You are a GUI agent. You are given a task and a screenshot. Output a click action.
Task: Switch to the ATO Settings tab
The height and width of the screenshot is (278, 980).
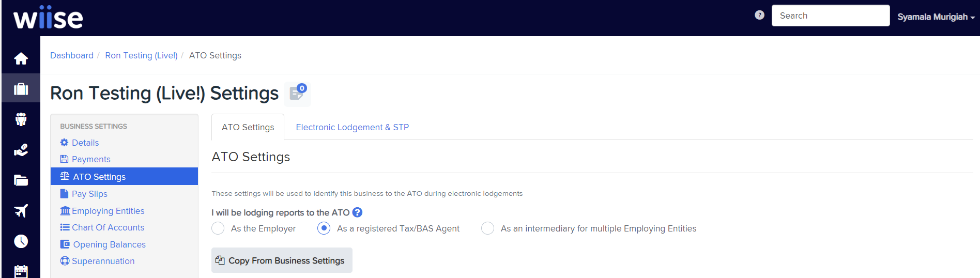pyautogui.click(x=248, y=127)
